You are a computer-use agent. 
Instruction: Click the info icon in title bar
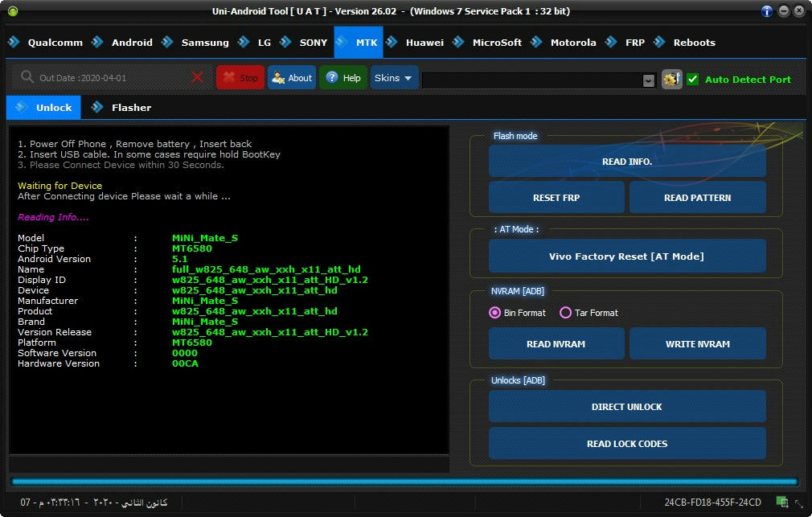pos(767,11)
